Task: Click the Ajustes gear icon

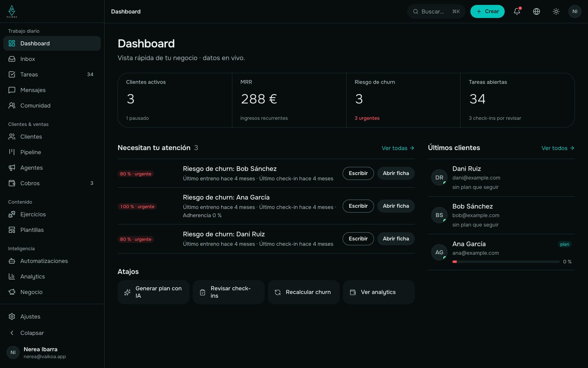Action: [12, 316]
